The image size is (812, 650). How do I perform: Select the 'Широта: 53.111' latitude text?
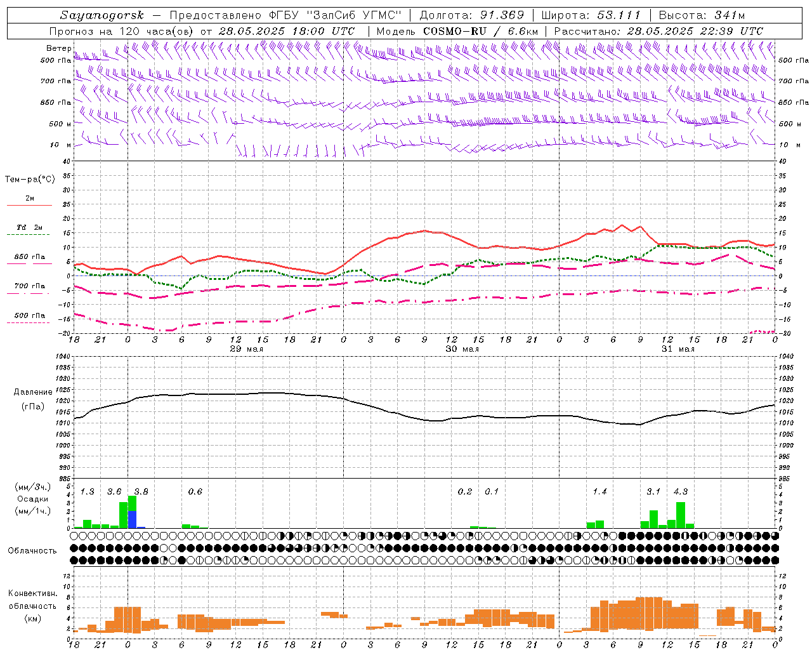click(591, 15)
